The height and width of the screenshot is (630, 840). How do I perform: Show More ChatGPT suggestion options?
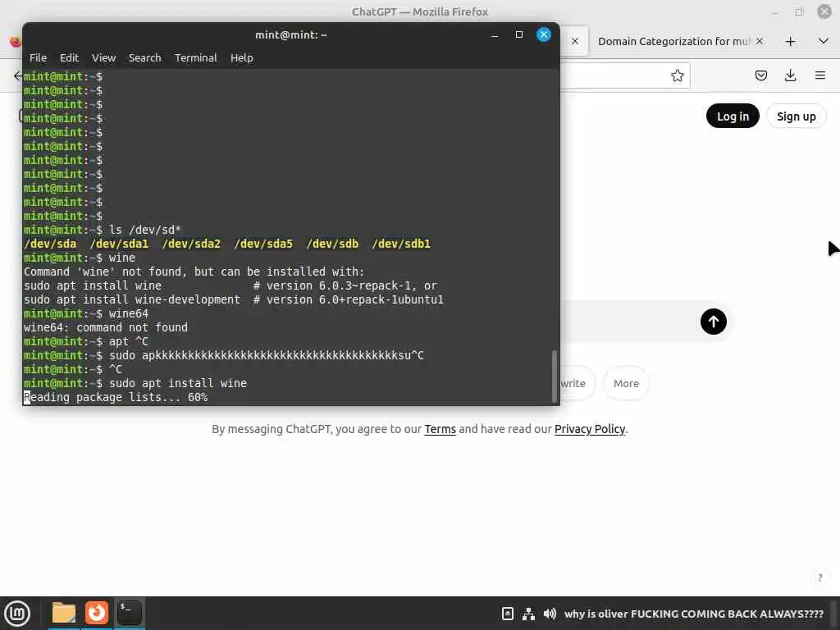pos(626,384)
